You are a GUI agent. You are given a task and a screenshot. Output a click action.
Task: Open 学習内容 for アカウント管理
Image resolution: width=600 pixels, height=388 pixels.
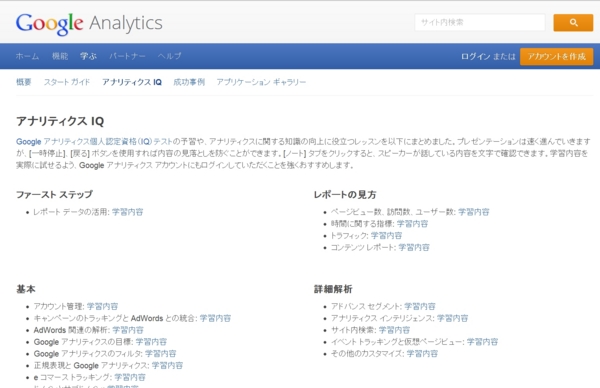point(102,306)
